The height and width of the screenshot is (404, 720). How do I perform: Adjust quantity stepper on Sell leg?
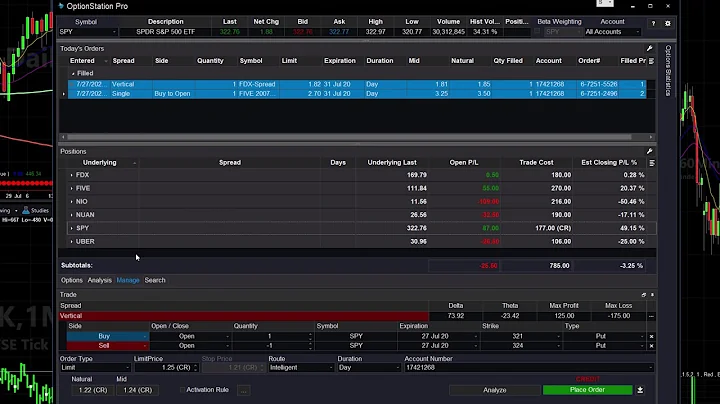(310, 346)
